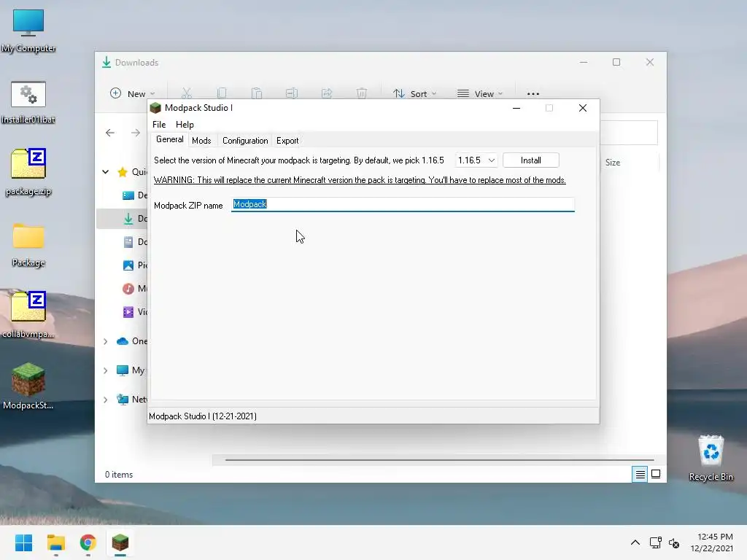Click the Rename icon in Downloads toolbar

(x=292, y=93)
